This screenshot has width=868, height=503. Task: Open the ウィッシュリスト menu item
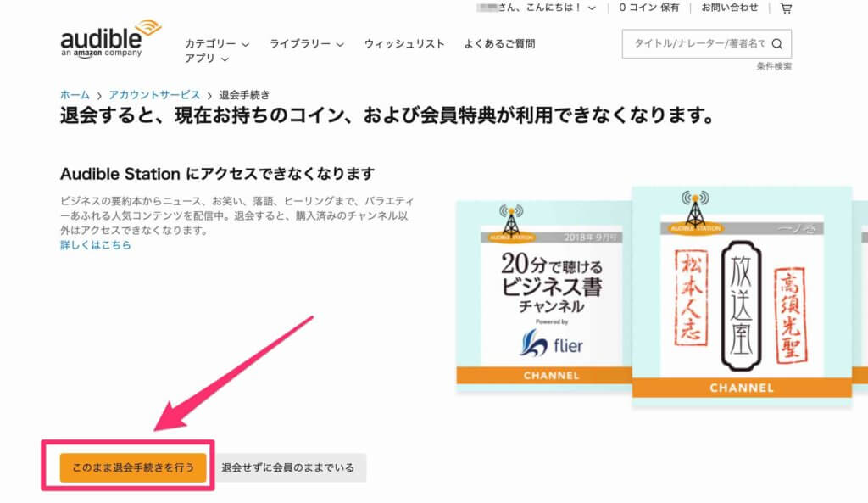point(404,44)
